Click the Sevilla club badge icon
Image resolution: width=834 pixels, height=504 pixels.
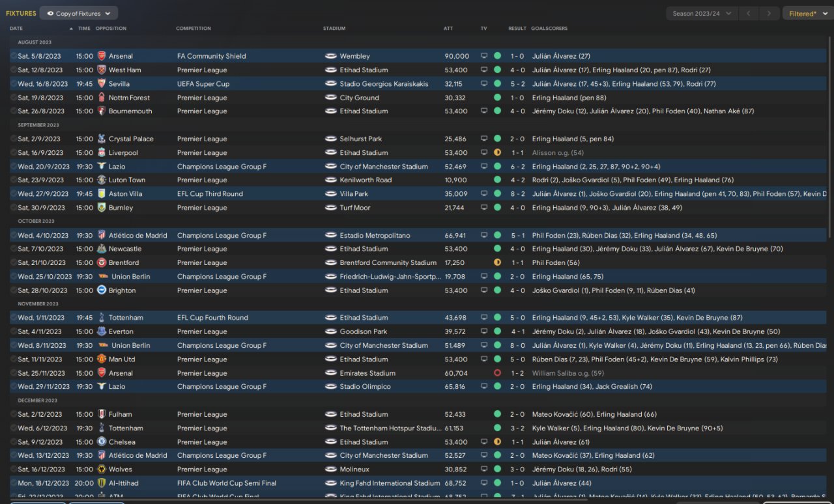[101, 84]
